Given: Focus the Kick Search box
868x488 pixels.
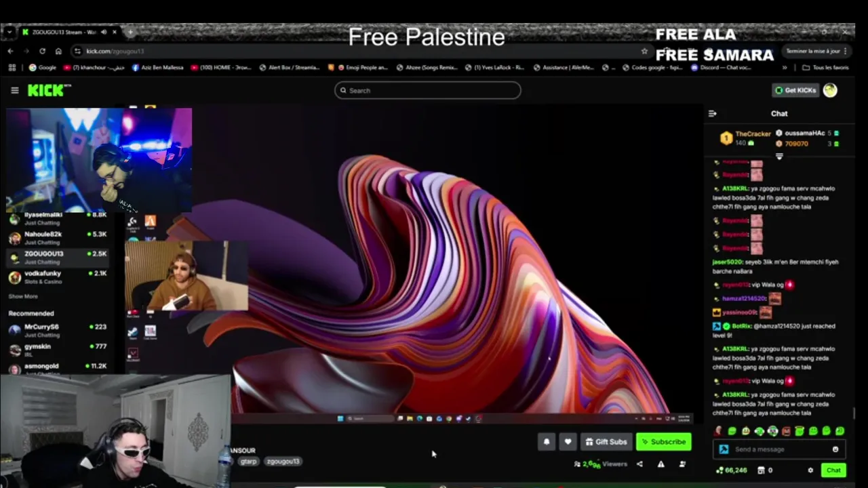Looking at the screenshot, I should 427,90.
